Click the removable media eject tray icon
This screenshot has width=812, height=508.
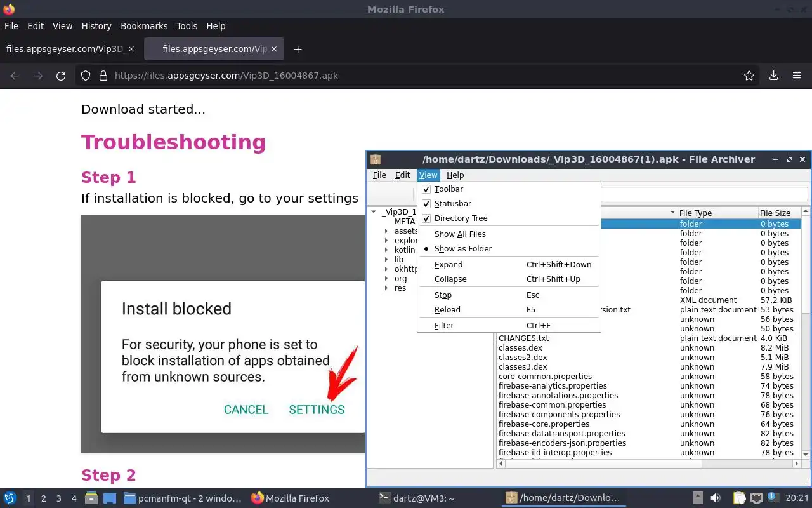697,498
